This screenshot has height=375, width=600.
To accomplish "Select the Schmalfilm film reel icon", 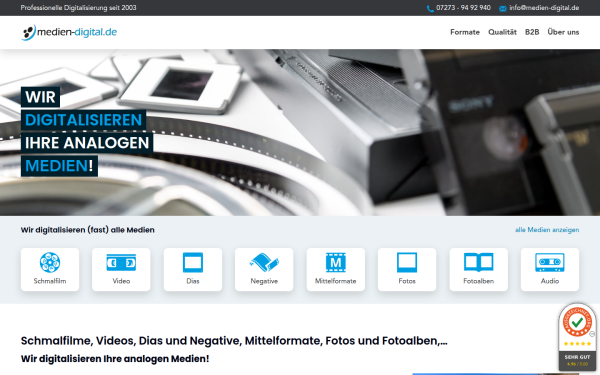I will pyautogui.click(x=50, y=262).
